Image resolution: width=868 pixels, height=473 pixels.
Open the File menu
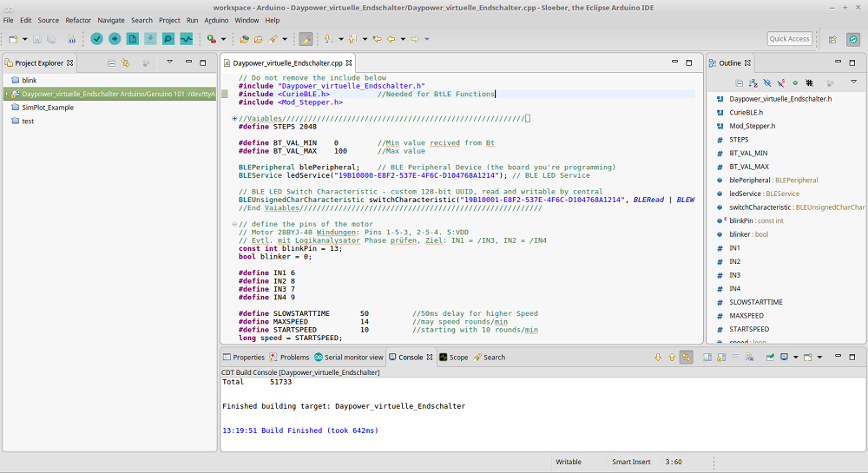coord(9,21)
